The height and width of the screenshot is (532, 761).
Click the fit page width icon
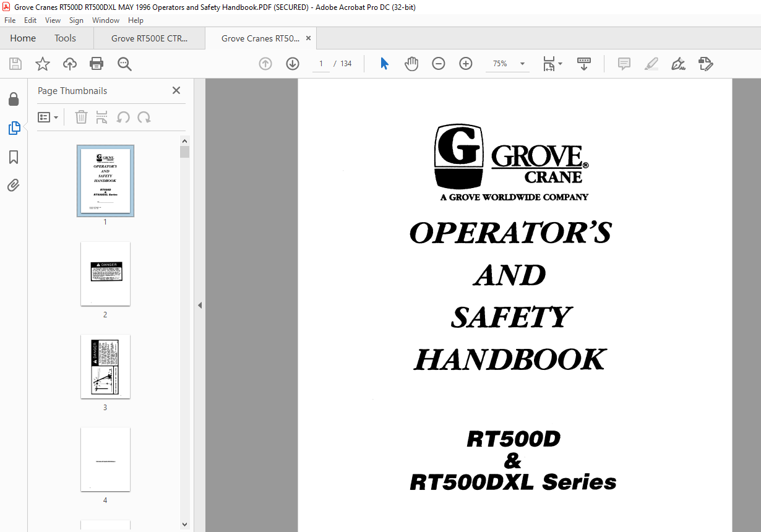tap(549, 64)
